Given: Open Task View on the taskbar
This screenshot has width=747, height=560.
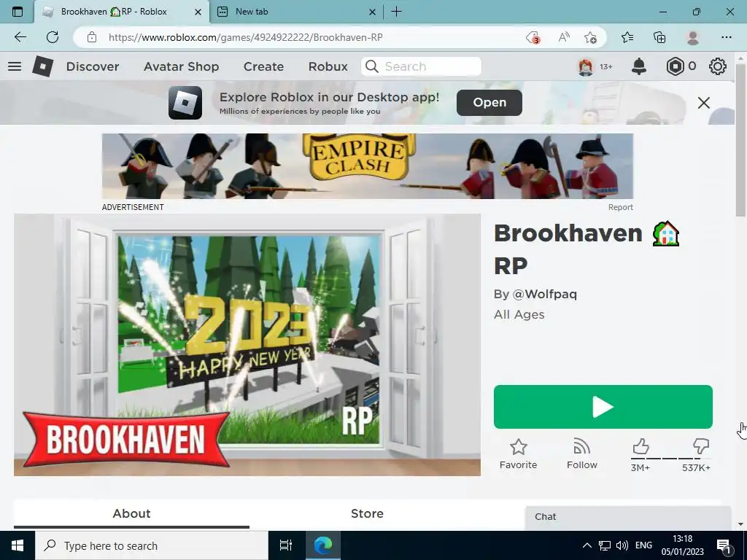Looking at the screenshot, I should tap(286, 545).
